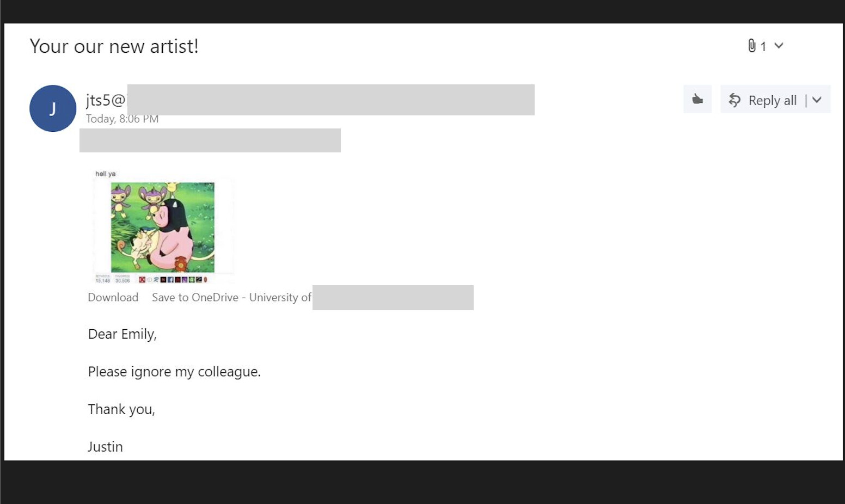Click the "hell ya" caption in attachment

106,174
